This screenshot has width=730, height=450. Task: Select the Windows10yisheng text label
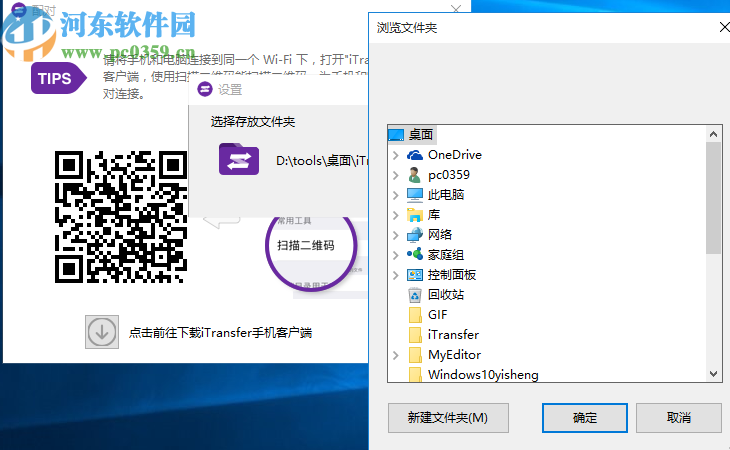[483, 375]
